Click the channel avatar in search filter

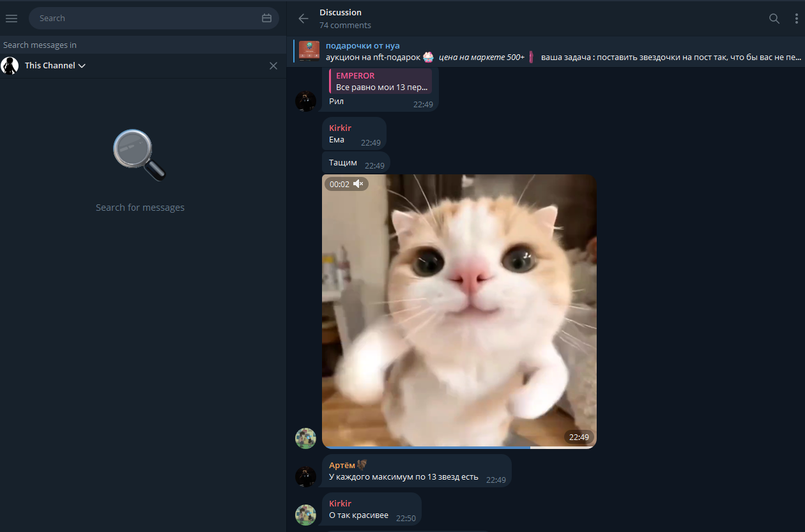click(10, 66)
